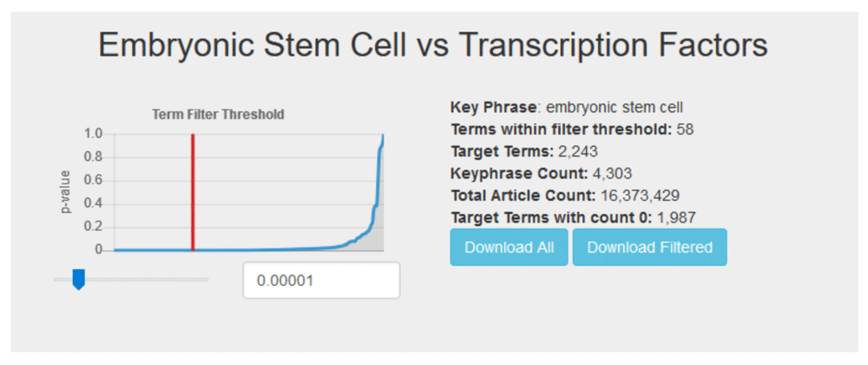Click the "Embryonic Stem Cell vs Transcription Factors" heading
The image size is (868, 365).
coord(433,44)
